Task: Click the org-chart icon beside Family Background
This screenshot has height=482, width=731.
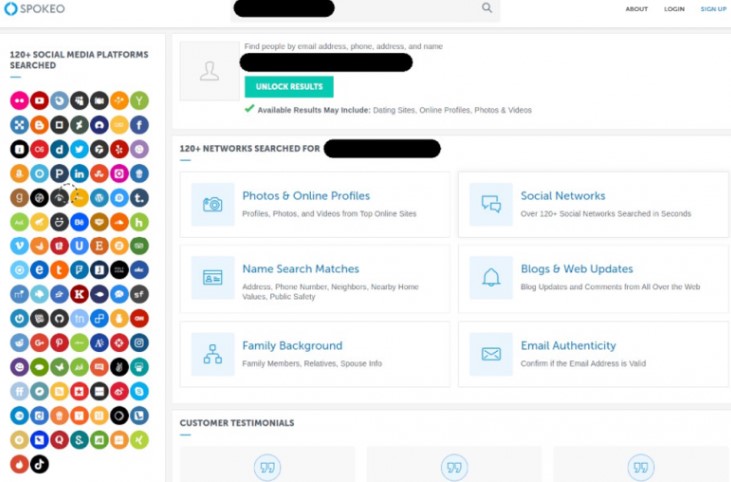Action: coord(213,354)
